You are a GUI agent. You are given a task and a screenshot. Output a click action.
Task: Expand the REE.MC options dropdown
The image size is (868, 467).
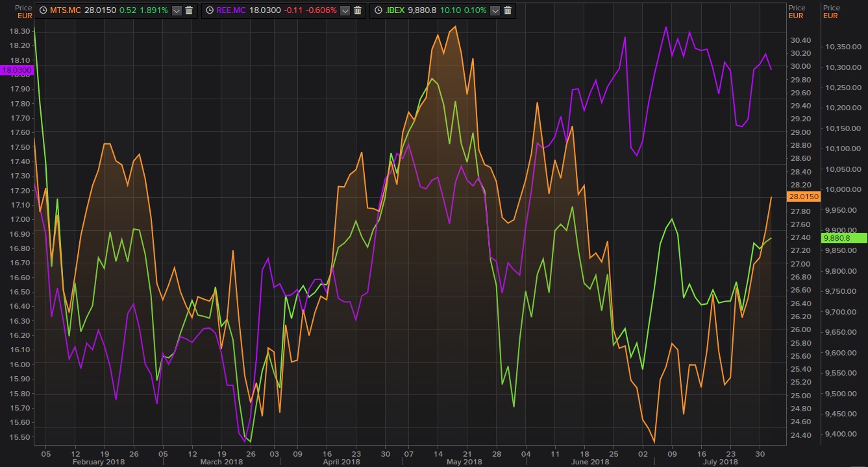click(345, 10)
